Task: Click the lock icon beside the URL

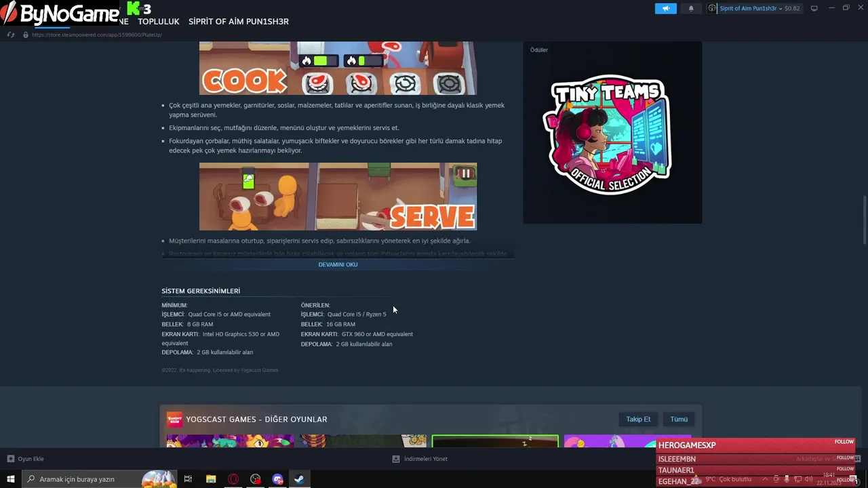Action: (x=25, y=35)
